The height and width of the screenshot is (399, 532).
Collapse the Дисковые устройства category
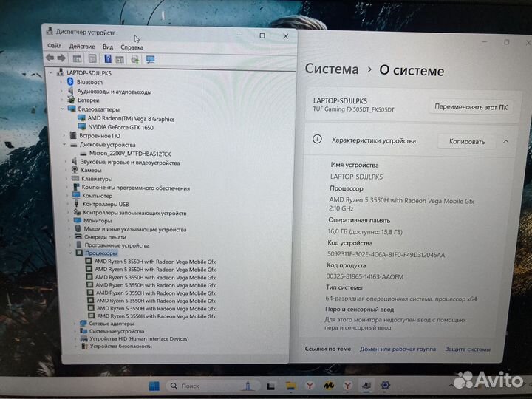(x=64, y=145)
